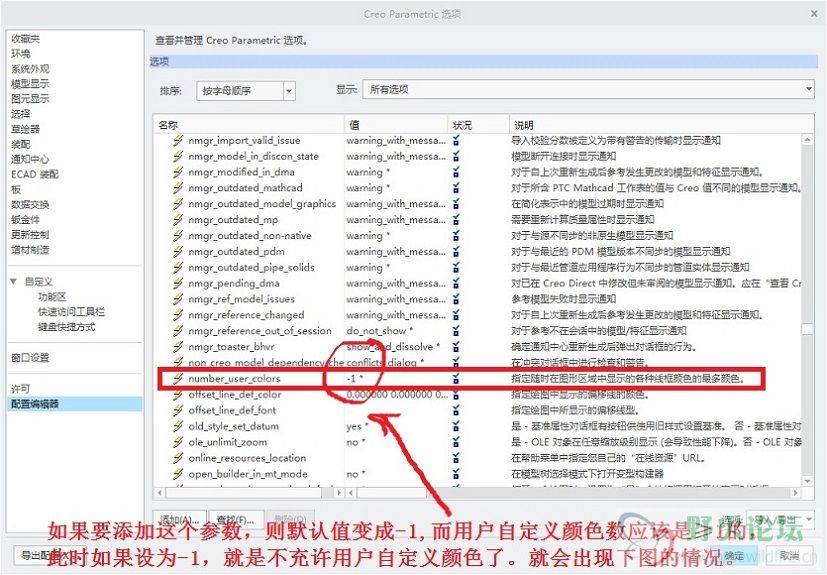Click lightning icon beside offset_line_def_font

tap(178, 410)
